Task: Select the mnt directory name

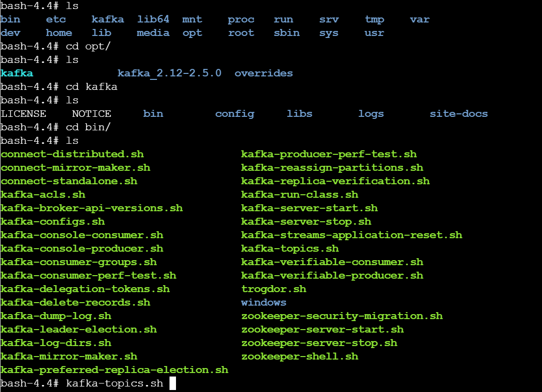Action: [192, 19]
